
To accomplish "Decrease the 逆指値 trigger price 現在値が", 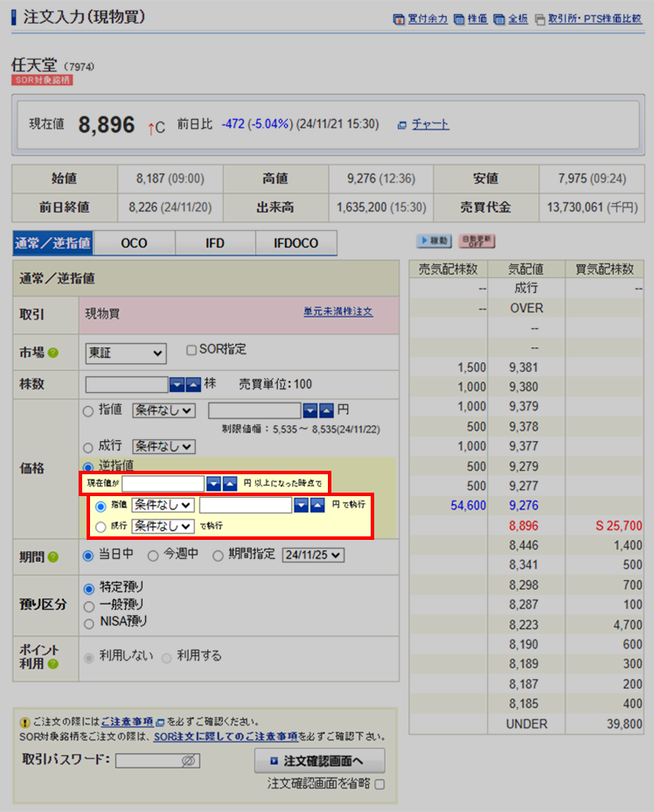I will (x=213, y=484).
